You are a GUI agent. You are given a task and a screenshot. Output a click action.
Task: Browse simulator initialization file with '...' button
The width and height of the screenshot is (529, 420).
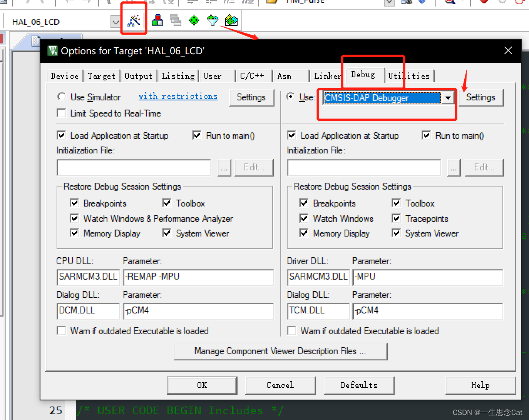pyautogui.click(x=224, y=168)
